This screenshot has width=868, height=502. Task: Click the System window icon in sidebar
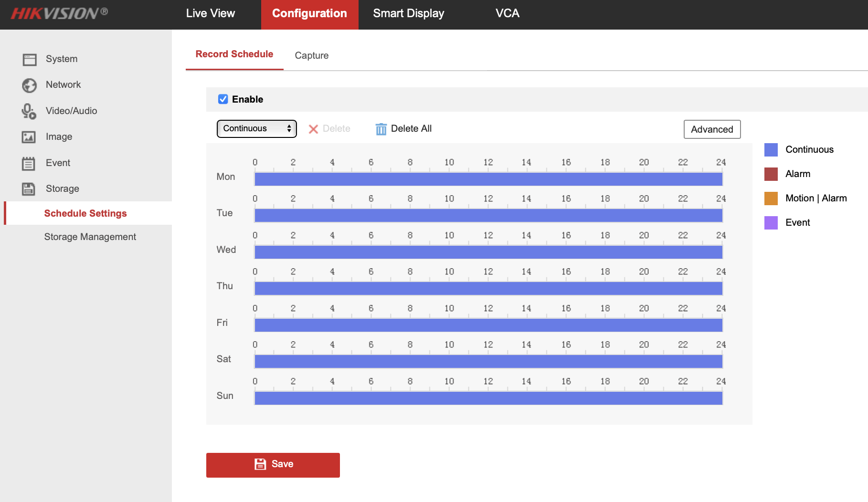pos(29,59)
